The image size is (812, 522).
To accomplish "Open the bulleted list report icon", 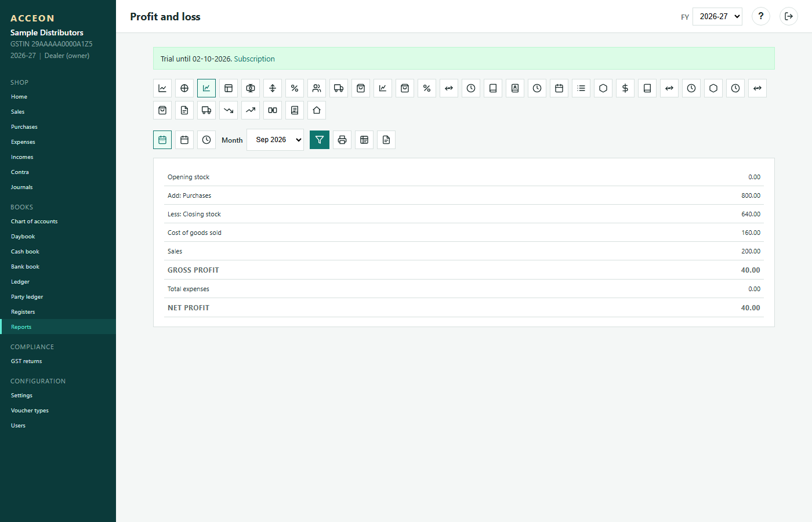I will click(581, 88).
